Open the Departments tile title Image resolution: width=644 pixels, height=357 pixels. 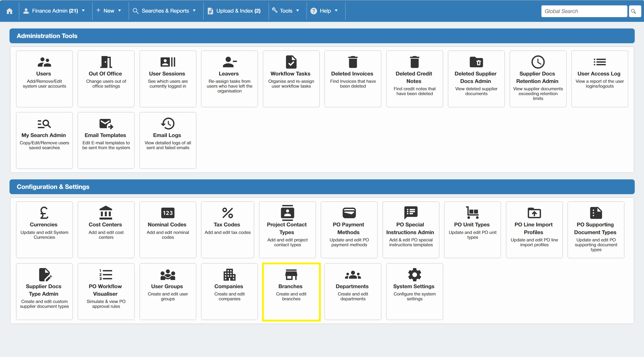pos(352,286)
